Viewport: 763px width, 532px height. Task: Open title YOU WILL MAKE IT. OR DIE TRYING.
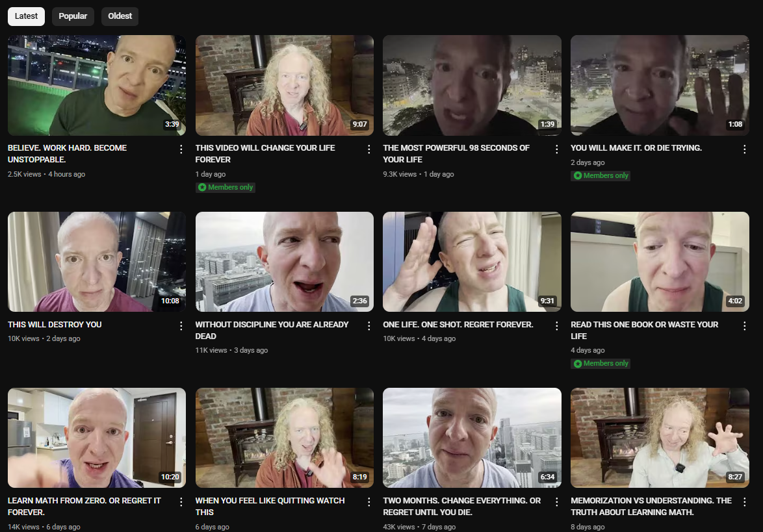click(x=636, y=148)
